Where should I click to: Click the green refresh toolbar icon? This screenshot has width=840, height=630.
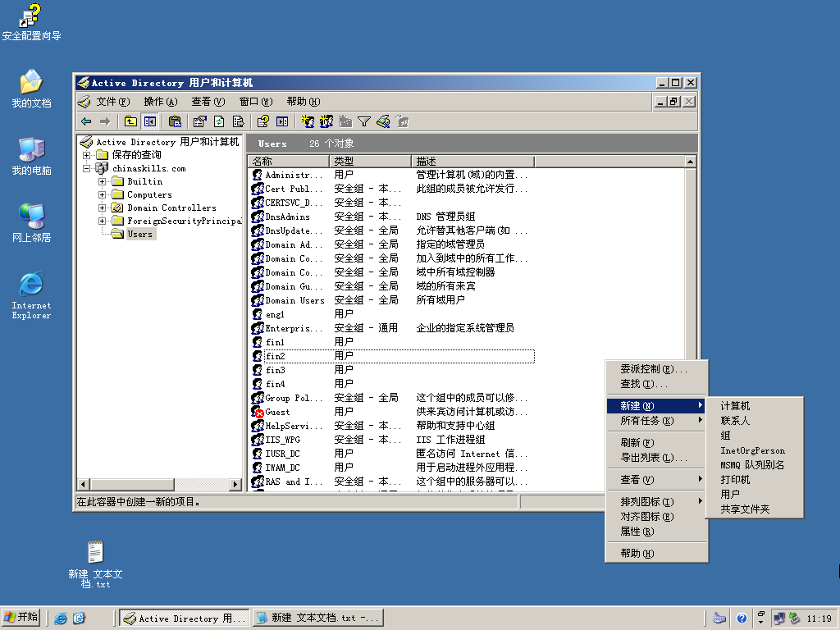coord(219,121)
